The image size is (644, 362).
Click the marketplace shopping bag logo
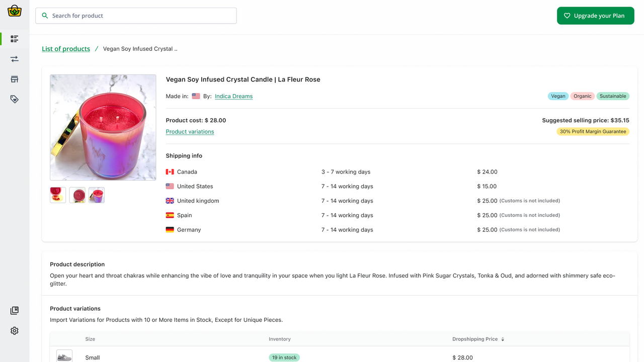(x=14, y=11)
